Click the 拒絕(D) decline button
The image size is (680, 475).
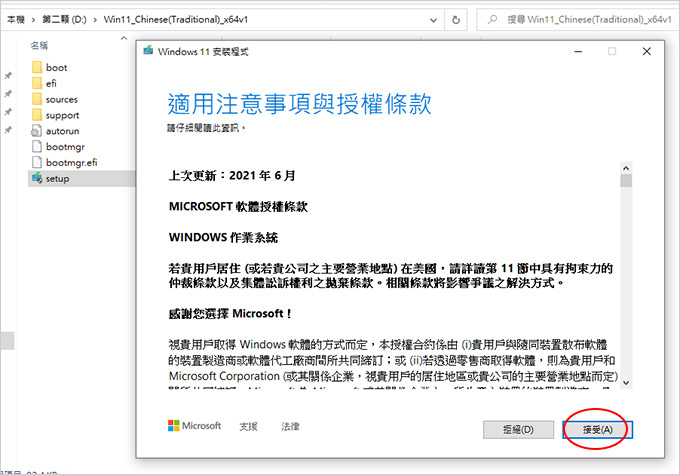coord(518,429)
